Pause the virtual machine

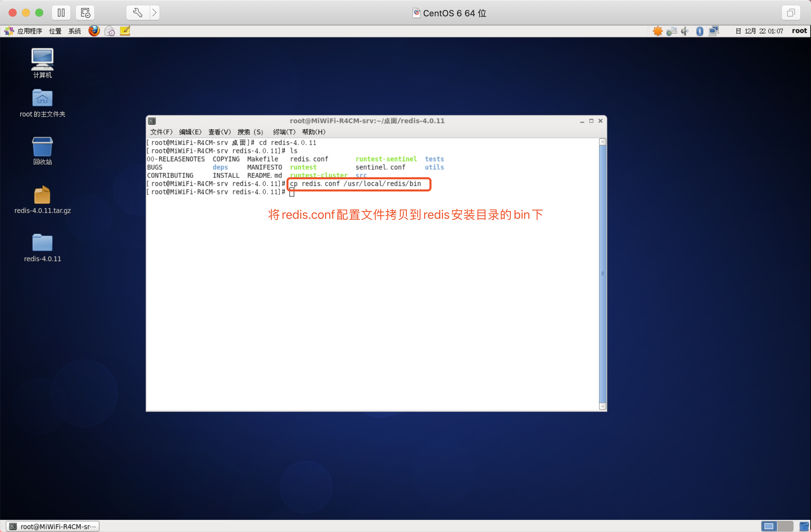pos(61,13)
